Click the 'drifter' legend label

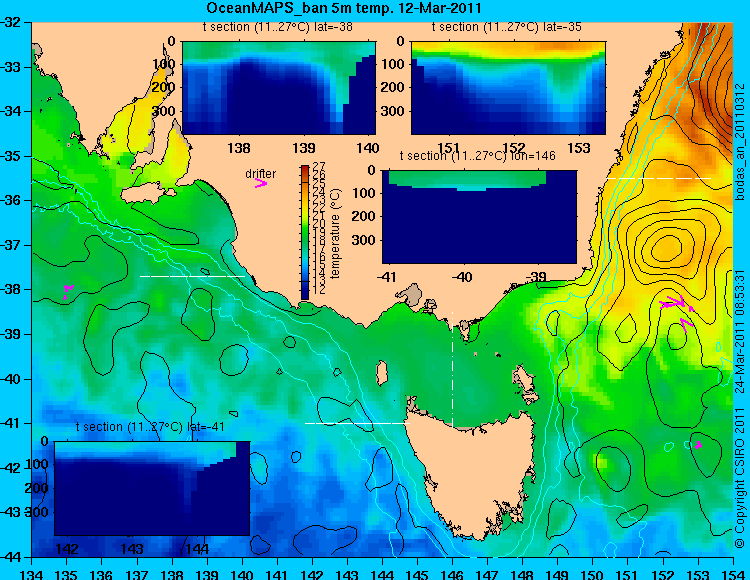pos(261,174)
